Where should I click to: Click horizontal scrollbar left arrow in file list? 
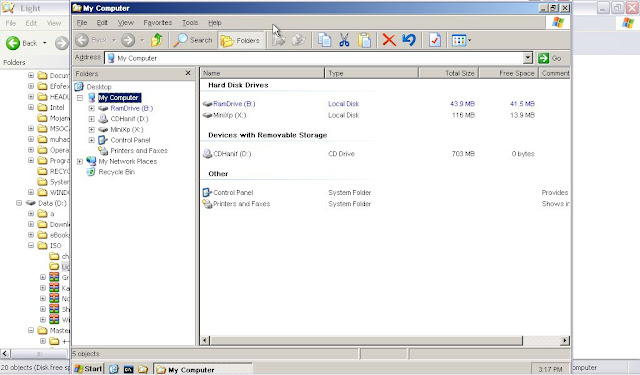point(205,340)
